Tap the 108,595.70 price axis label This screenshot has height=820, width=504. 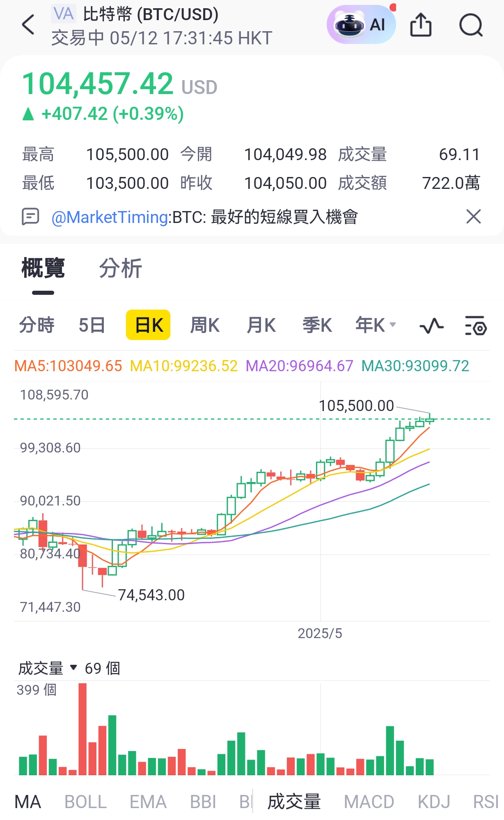point(54,395)
